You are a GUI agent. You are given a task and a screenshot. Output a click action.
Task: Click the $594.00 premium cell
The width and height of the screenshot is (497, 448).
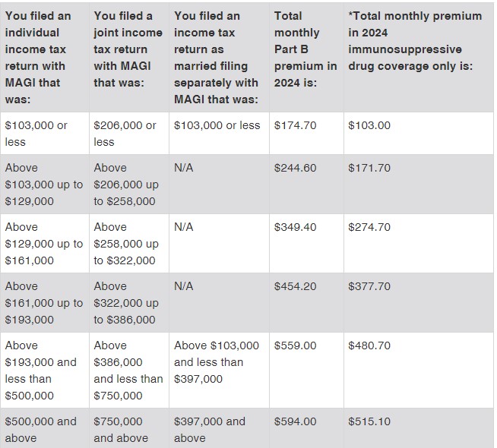pos(295,421)
